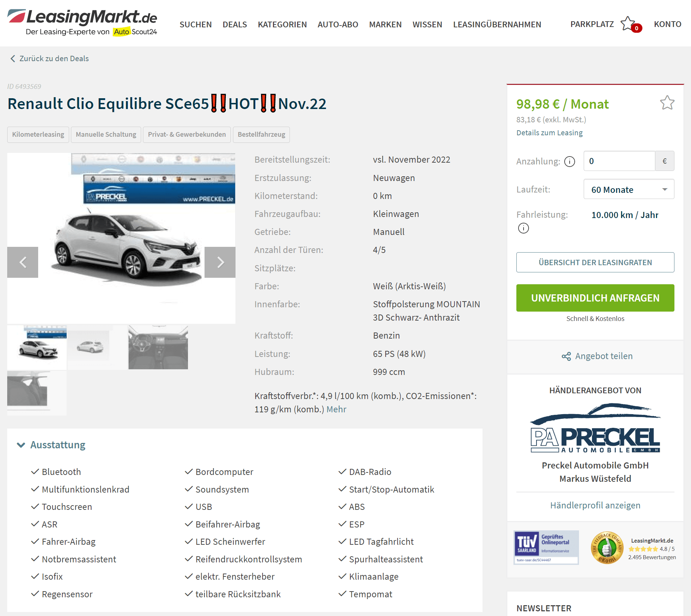Click the back chevron beside Zurück
Screen dimensions: 691x616
13,59
